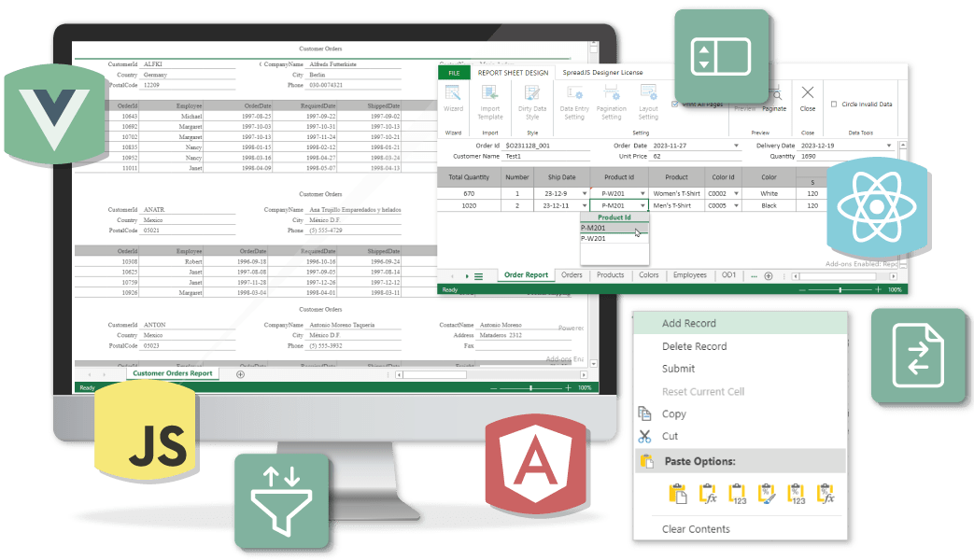The image size is (974, 560).
Task: Choose the Paste Formatting brush option
Action: [x=767, y=494]
